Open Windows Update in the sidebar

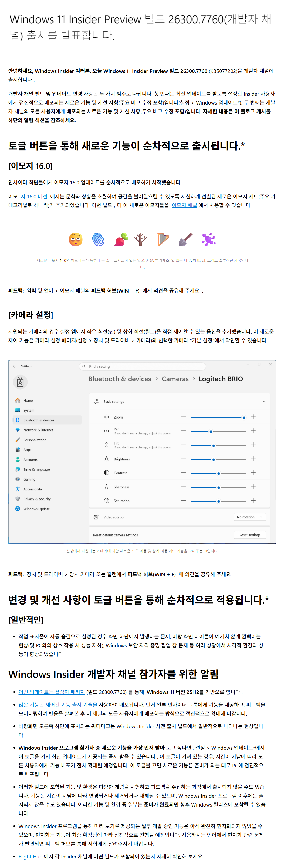(47, 509)
